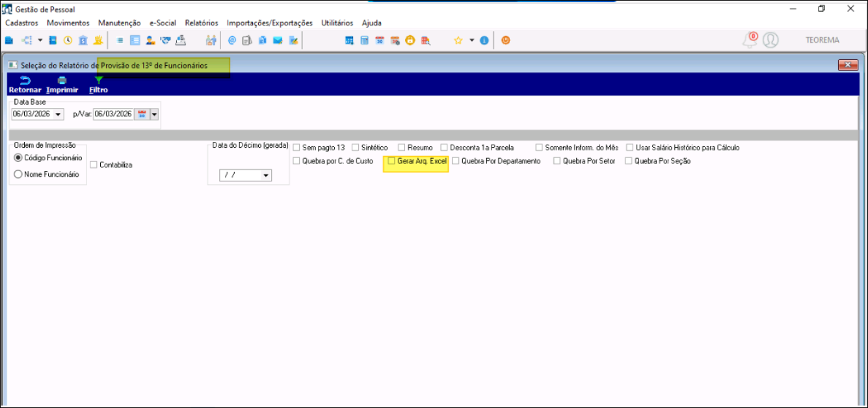868x408 pixels.
Task: Click the p/Var date input field
Action: click(113, 115)
